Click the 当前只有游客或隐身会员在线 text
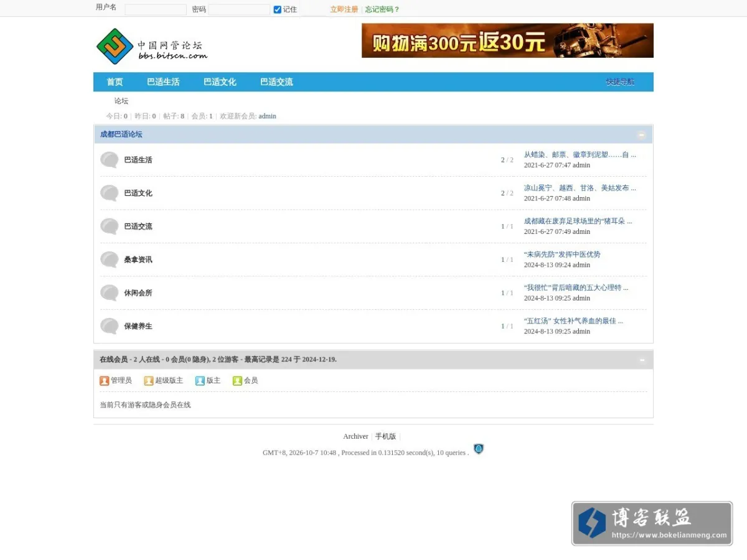Image resolution: width=747 pixels, height=560 pixels. 146,405
